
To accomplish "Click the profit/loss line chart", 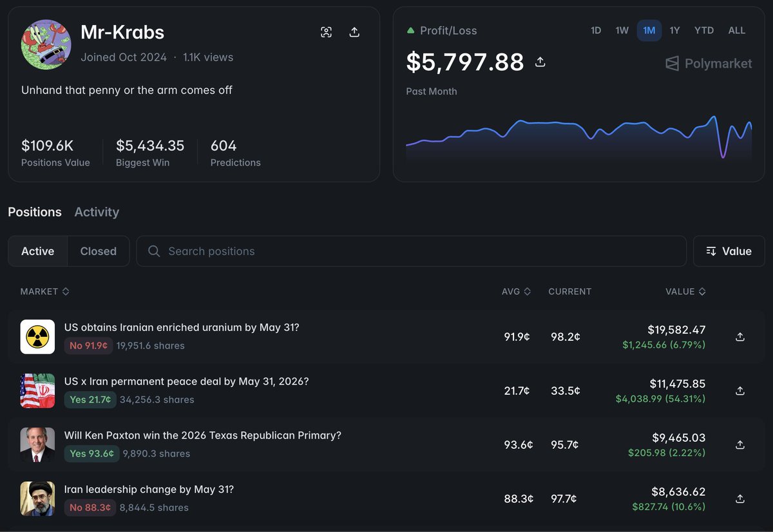I will pyautogui.click(x=578, y=137).
